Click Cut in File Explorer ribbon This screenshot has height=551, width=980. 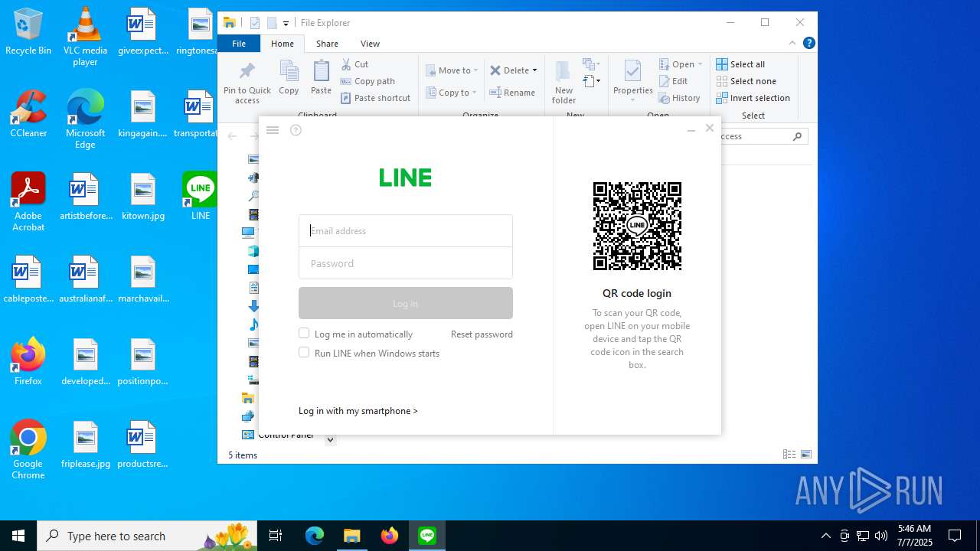(354, 64)
